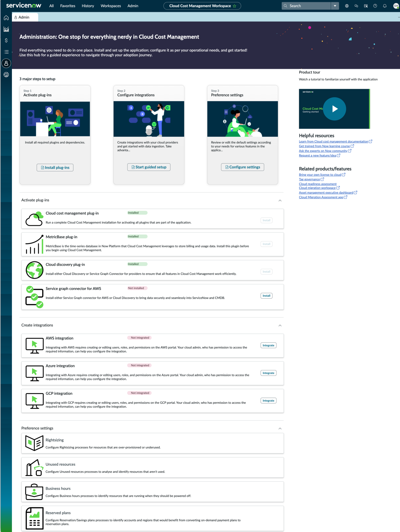Click Integrate for AWS integration
The height and width of the screenshot is (532, 400).
coord(268,345)
